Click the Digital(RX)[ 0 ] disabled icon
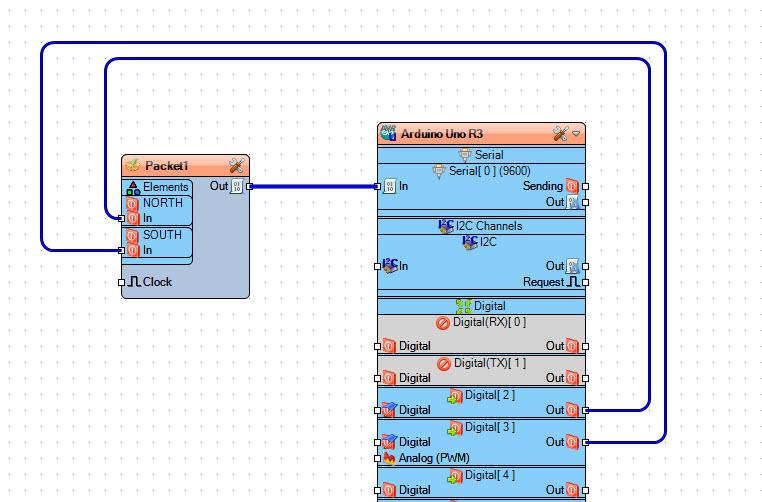762x502 pixels. (x=443, y=323)
